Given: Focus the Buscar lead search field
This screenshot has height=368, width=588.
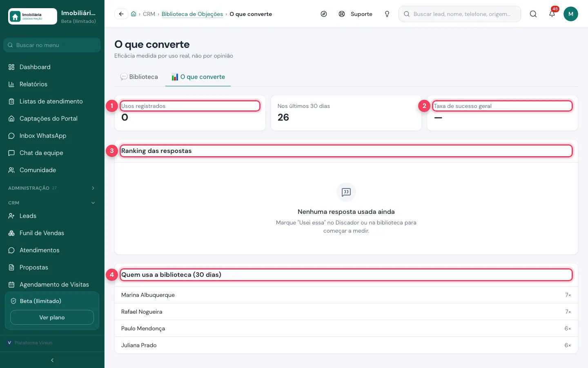Looking at the screenshot, I should click(460, 14).
